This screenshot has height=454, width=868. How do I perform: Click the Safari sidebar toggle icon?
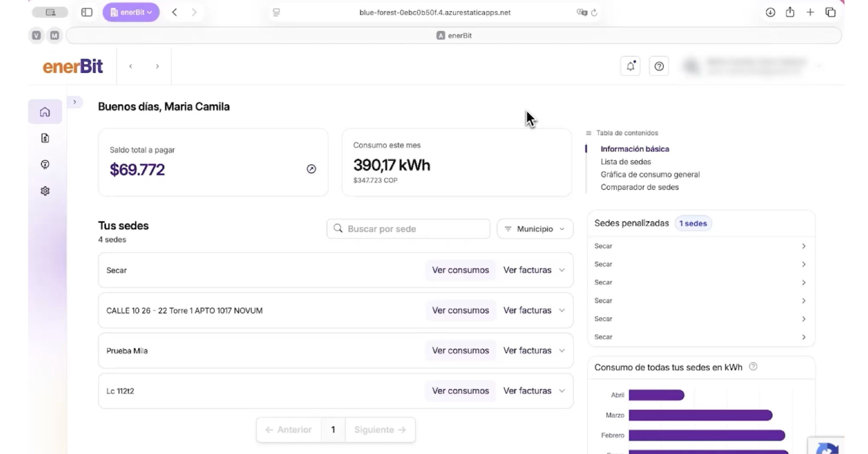click(x=87, y=13)
